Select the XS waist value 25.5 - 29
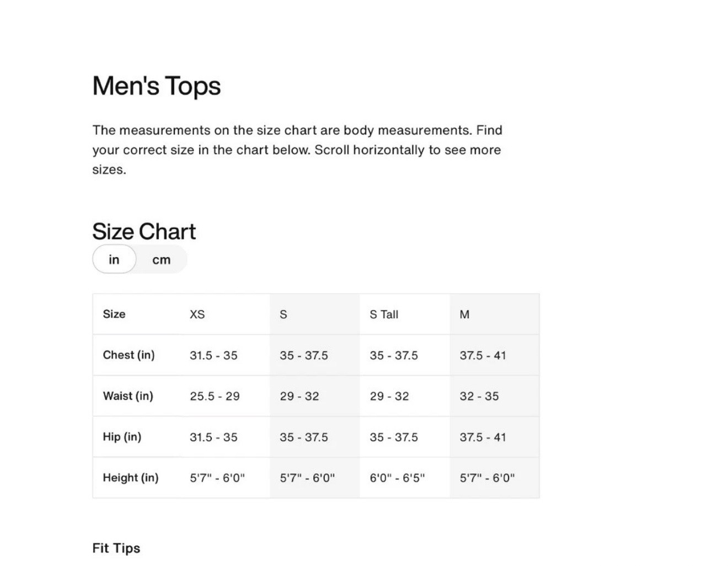Viewport: 728px width, 566px height. pyautogui.click(x=215, y=396)
